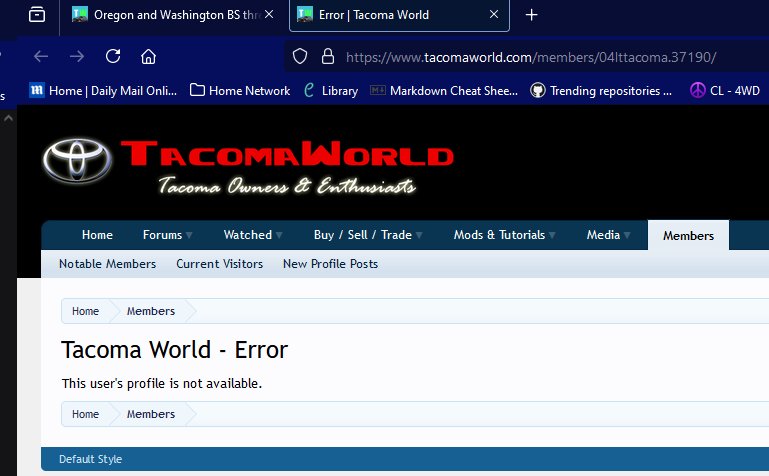Select the 'Tacoma World - Error' heading
This screenshot has width=769, height=476.
pyautogui.click(x=175, y=350)
